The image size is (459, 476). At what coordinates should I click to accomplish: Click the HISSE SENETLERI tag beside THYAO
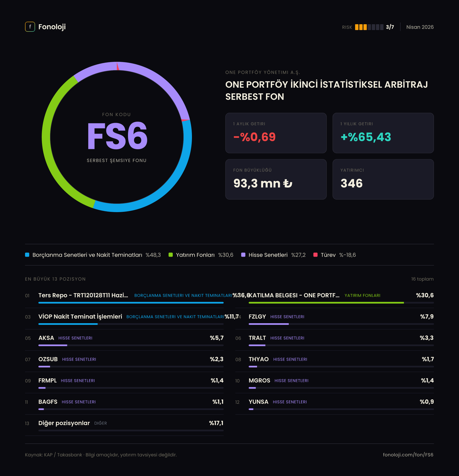coord(290,359)
